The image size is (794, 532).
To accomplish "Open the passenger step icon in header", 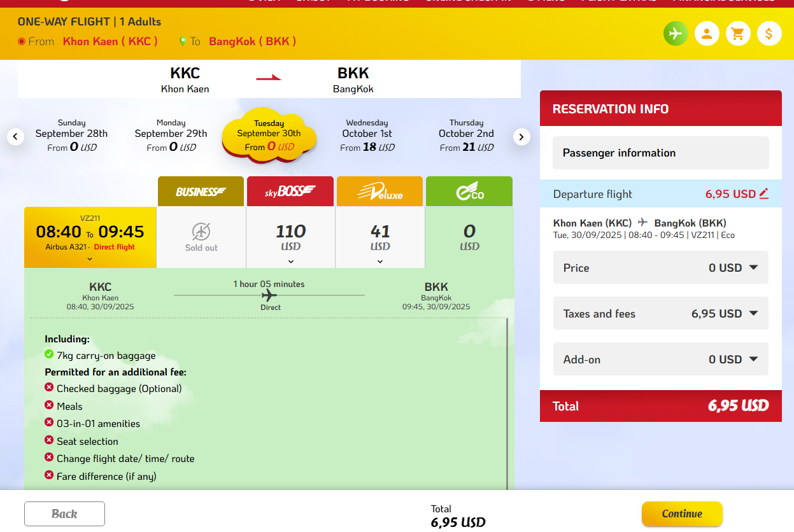I will pos(707,33).
